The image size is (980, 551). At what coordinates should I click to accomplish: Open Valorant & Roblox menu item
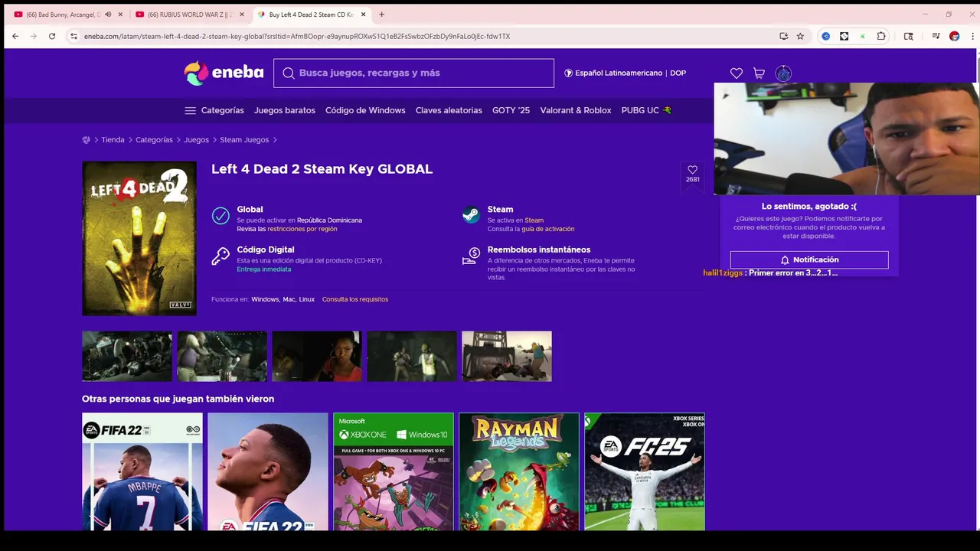click(576, 110)
